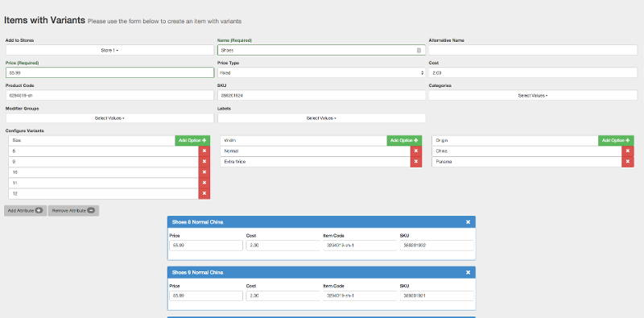Edit the Origin attribute name field
The image size is (644, 318).
tap(515, 140)
